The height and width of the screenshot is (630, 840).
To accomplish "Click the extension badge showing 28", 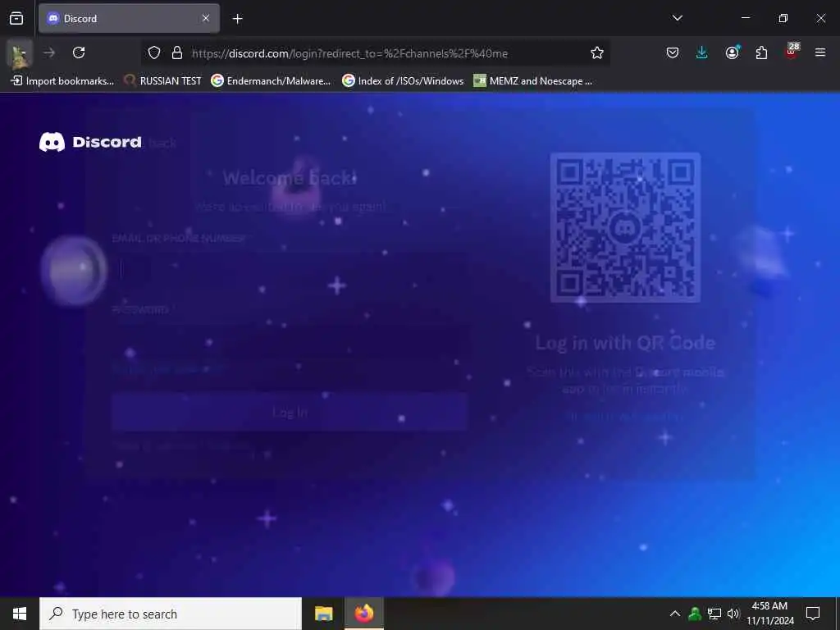I will click(792, 52).
